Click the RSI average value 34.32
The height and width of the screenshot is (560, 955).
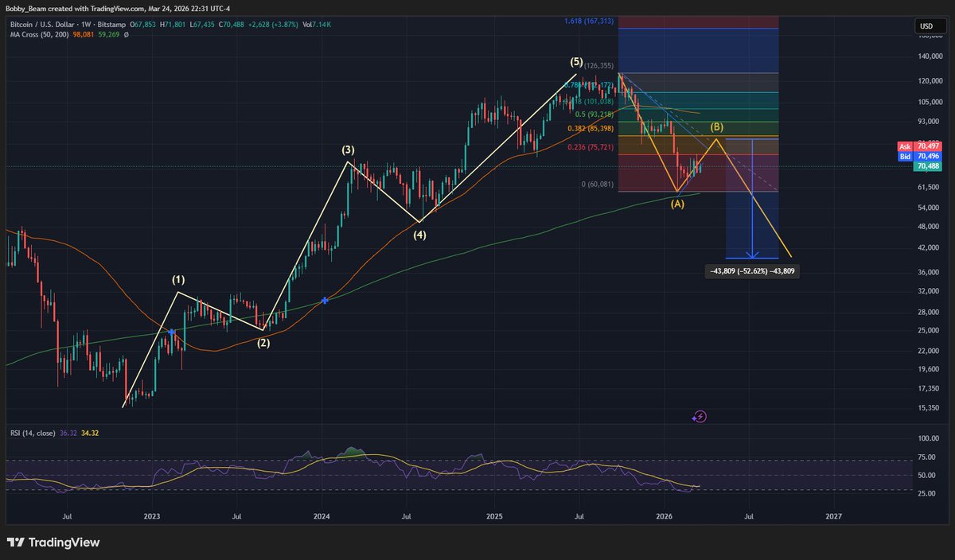pos(90,433)
